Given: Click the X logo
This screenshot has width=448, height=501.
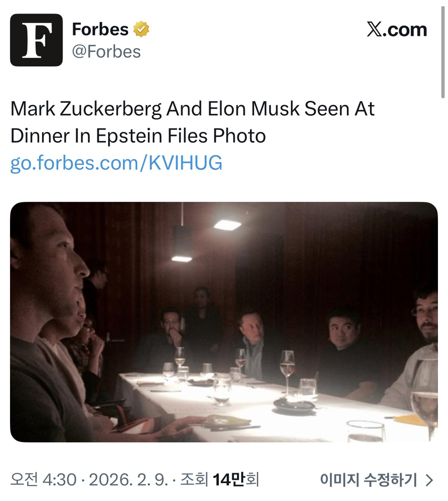Looking at the screenshot, I should [x=374, y=30].
